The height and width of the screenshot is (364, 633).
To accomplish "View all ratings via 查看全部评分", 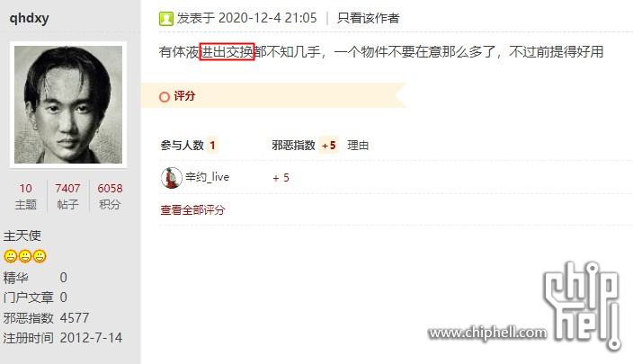I will [x=192, y=209].
